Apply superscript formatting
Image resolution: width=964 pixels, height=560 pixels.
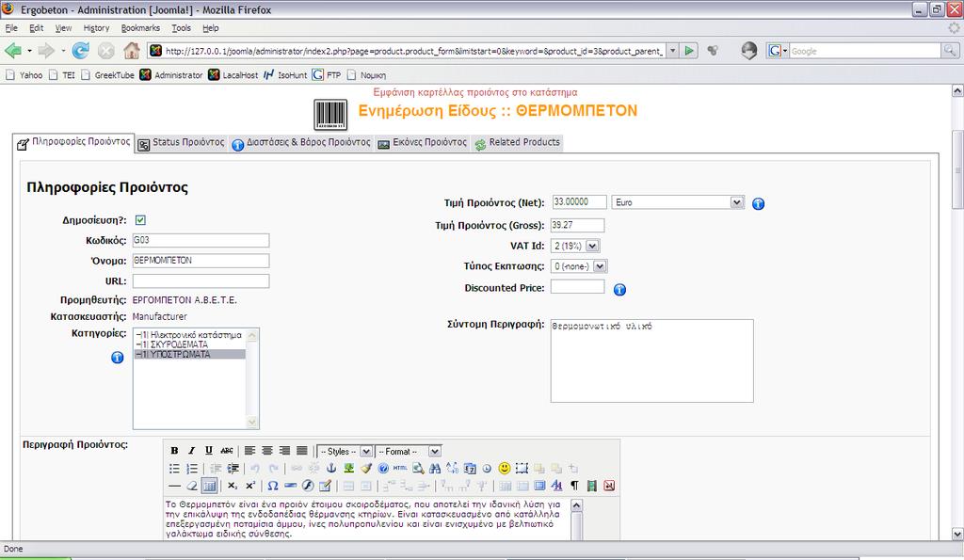(250, 486)
